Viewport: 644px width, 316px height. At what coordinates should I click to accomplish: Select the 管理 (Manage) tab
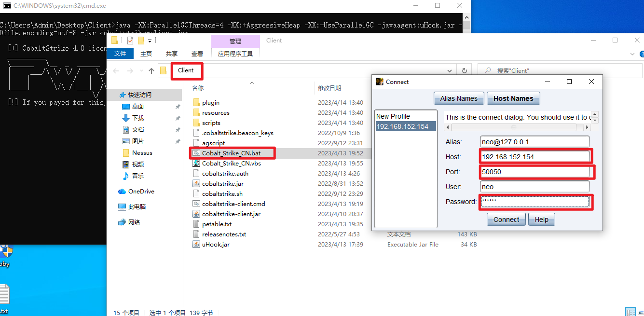tap(235, 41)
